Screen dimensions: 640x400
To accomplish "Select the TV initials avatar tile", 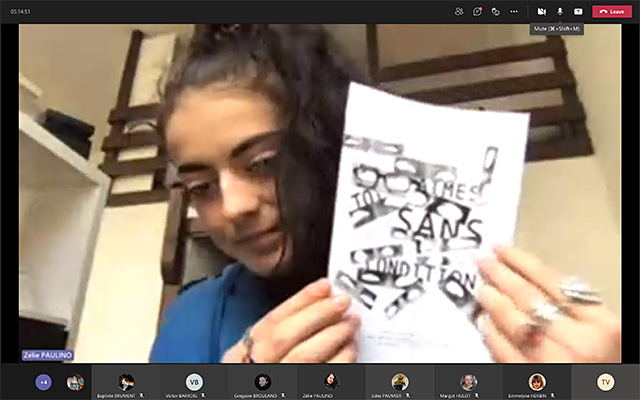I will tap(605, 382).
